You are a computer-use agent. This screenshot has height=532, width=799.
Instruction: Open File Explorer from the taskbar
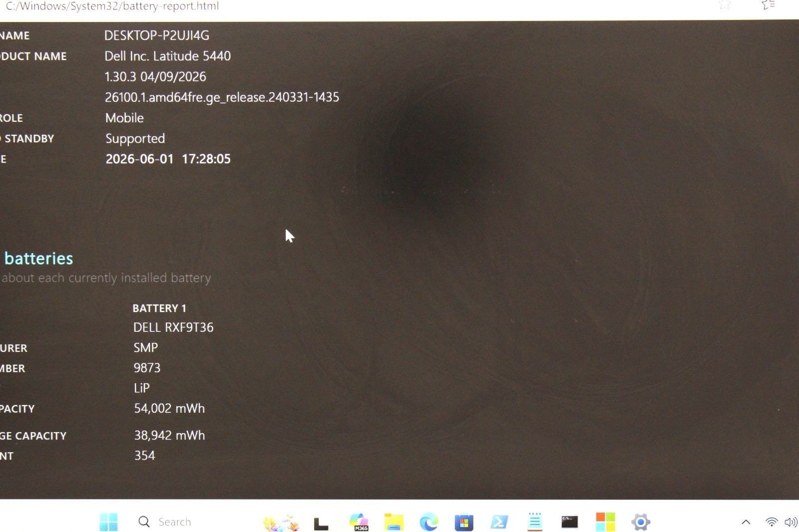pos(394,522)
